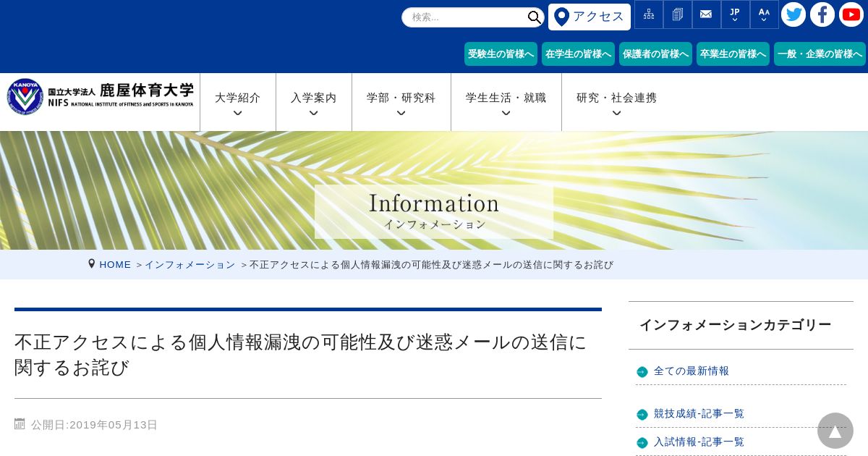Click the Information banner heading

[434, 203]
